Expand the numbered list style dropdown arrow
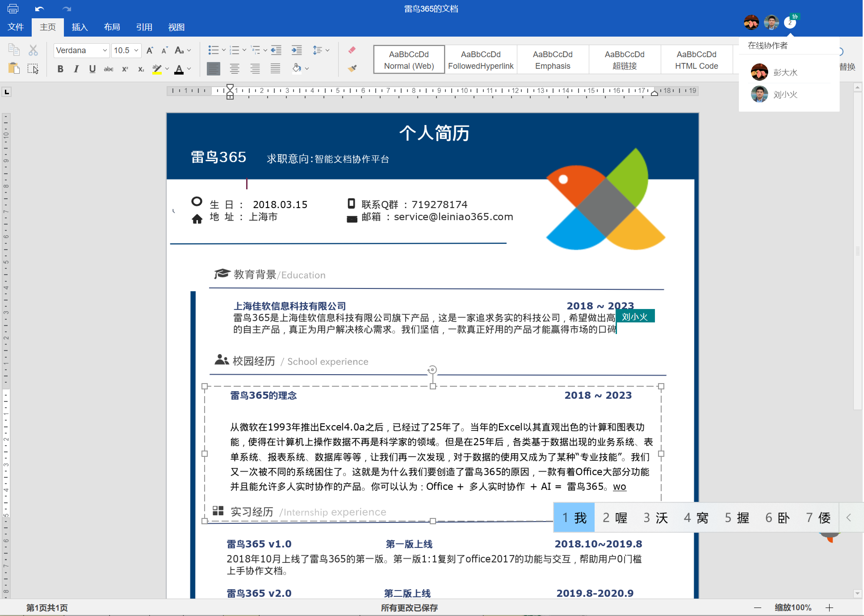Viewport: 864px width, 616px height. 244,50
